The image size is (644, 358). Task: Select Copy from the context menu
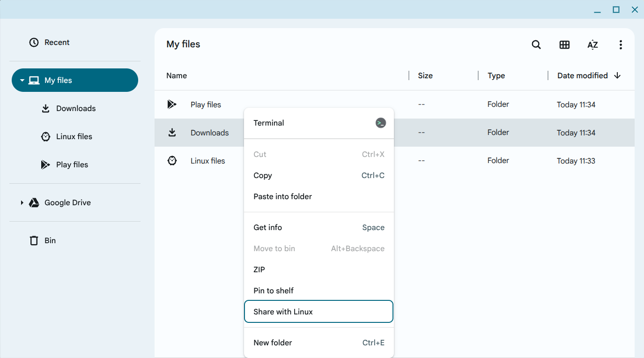tap(263, 175)
